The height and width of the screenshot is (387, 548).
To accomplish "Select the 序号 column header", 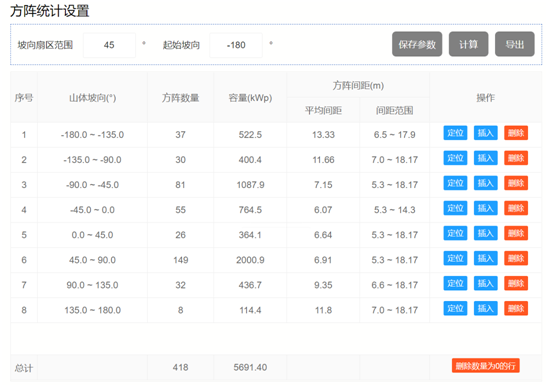I will click(x=24, y=98).
